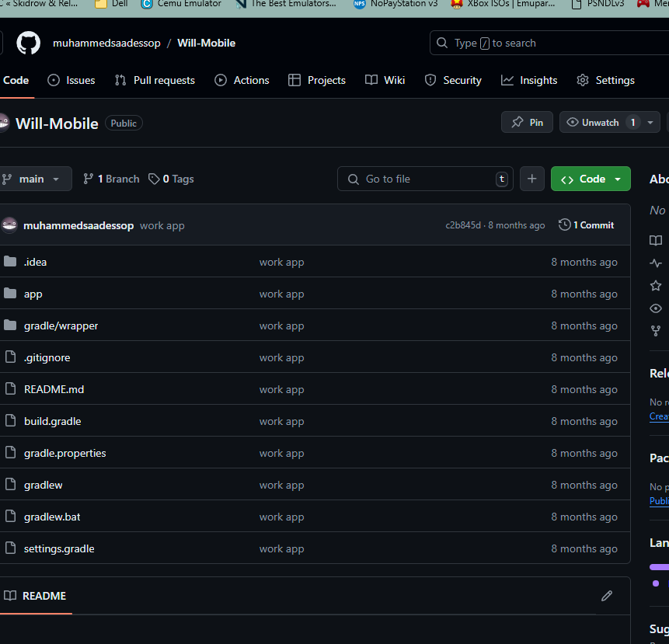The image size is (669, 644).
Task: Go to the Settings tab
Action: pos(605,80)
